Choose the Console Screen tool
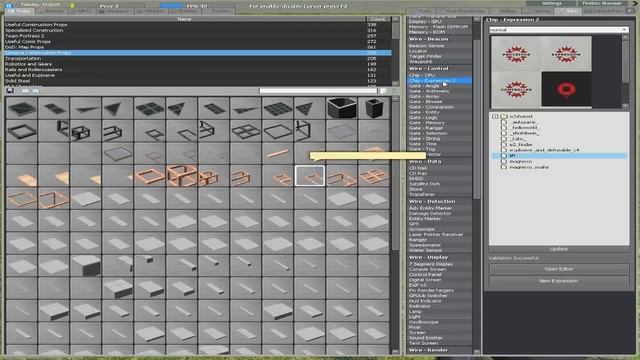640x360 pixels. point(440,269)
